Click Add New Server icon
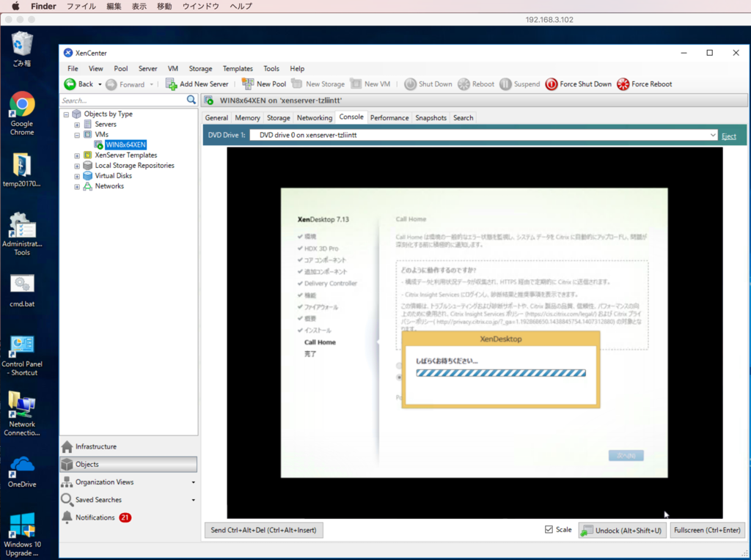Image resolution: width=751 pixels, height=560 pixels. click(171, 84)
